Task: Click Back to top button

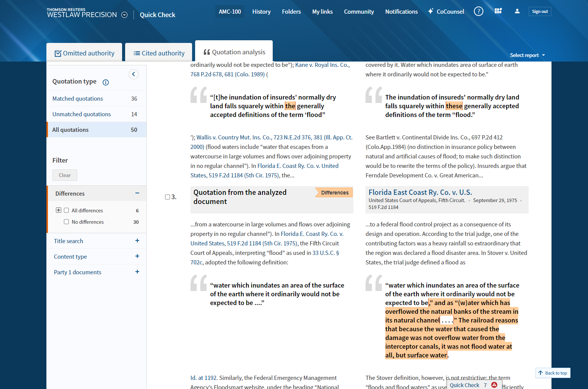Action: pos(553,373)
